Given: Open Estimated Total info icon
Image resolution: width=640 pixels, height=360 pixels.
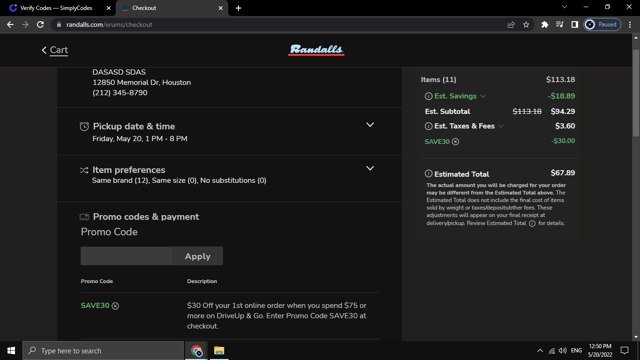Looking at the screenshot, I should click(428, 173).
